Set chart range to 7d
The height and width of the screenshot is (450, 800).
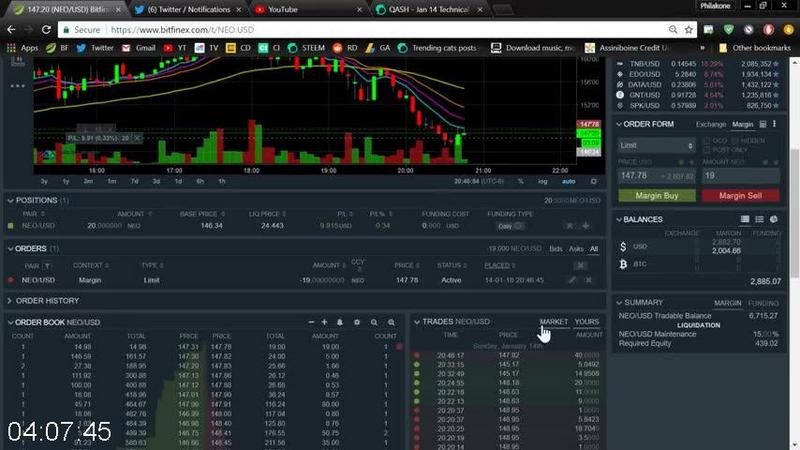[x=134, y=182]
